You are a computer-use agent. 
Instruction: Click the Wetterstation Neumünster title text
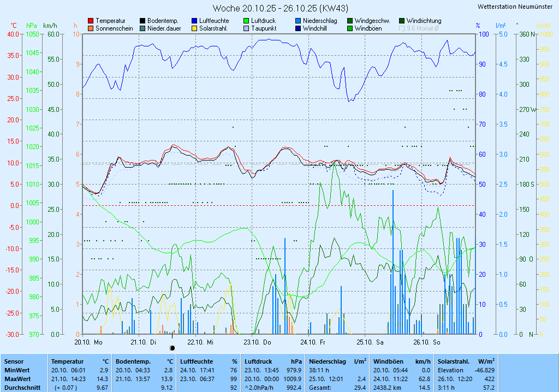515,7
